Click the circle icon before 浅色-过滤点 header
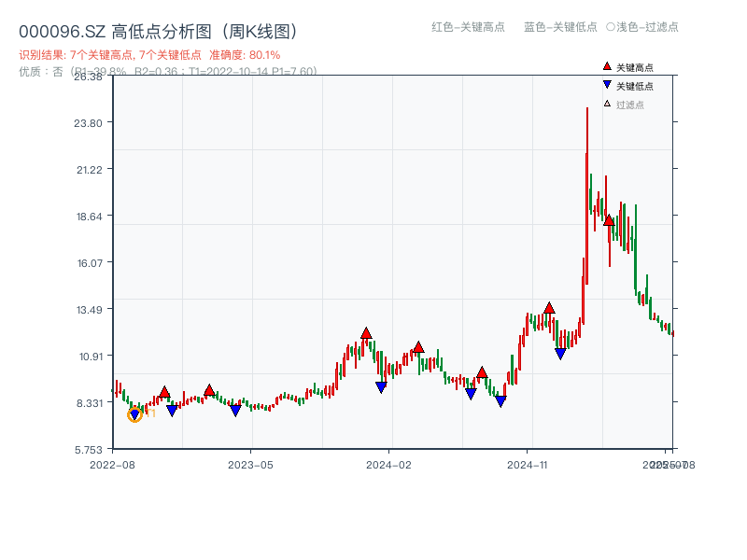Screen dimensions: 747x560 (x=611, y=28)
